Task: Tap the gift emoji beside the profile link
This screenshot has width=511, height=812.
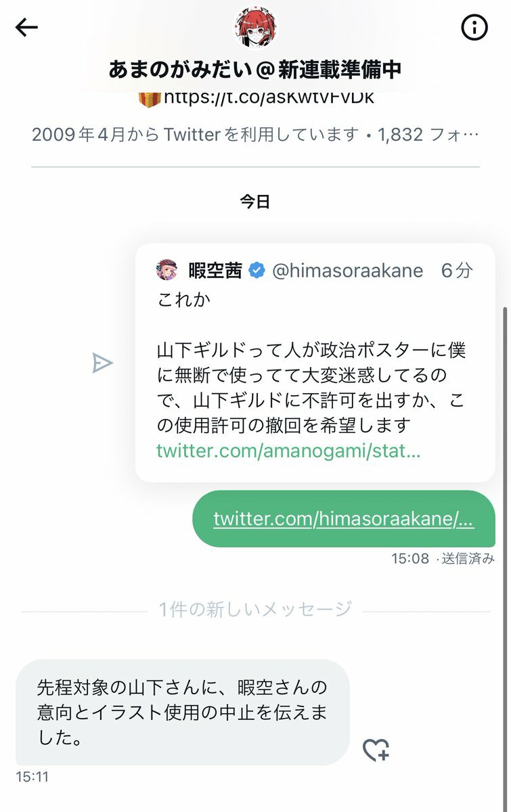Action: pos(148,98)
